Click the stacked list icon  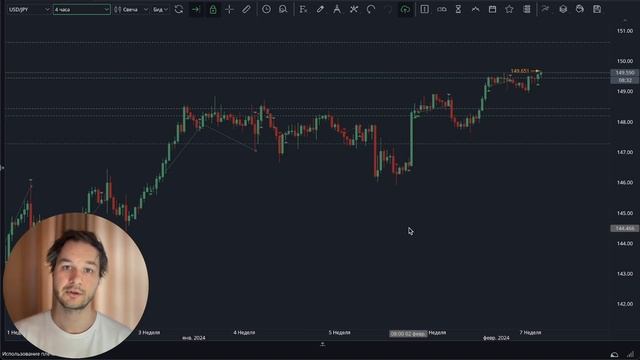click(x=527, y=9)
